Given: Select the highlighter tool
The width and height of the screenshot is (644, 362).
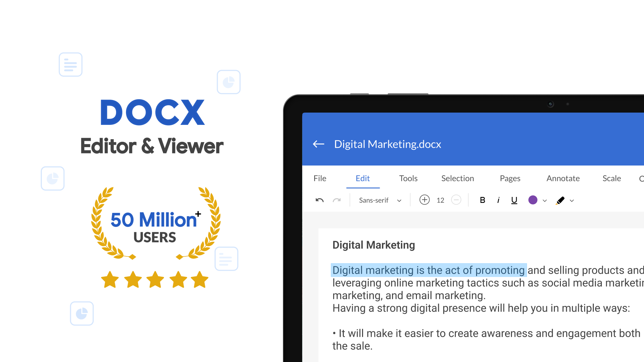Looking at the screenshot, I should pyautogui.click(x=560, y=200).
